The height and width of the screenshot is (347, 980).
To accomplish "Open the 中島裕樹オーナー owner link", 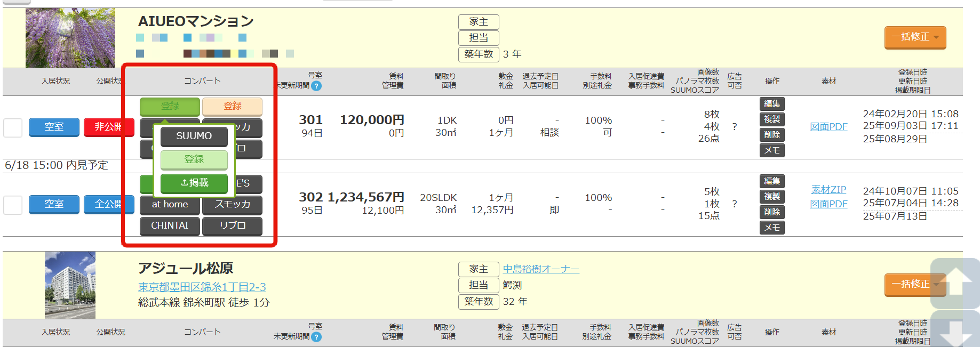I will [x=541, y=269].
